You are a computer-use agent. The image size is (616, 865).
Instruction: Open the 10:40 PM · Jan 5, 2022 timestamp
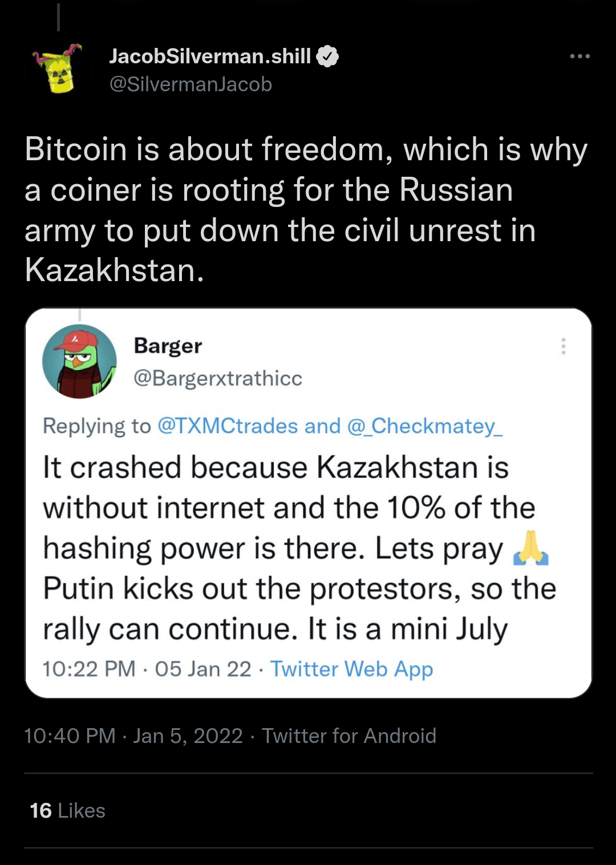[x=133, y=736]
